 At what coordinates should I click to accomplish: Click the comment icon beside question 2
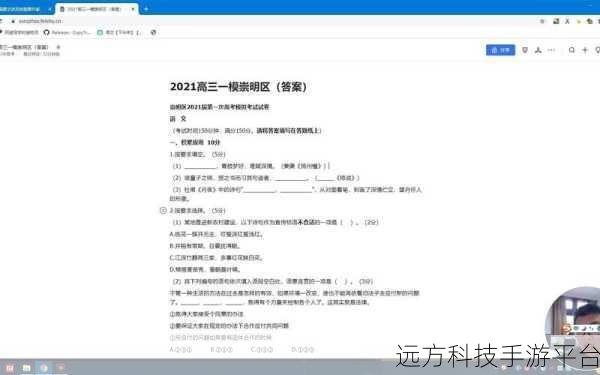point(163,210)
